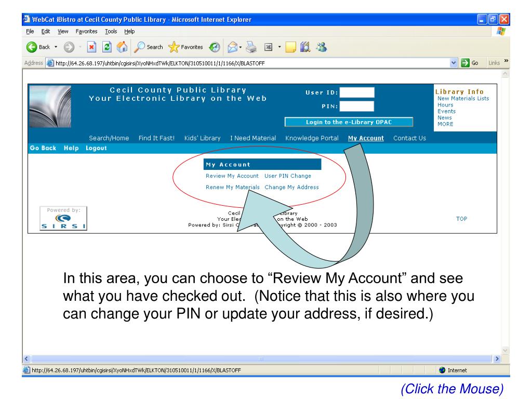This screenshot has height=399, width=532.
Task: Open the Mail icon dropdown arrow
Action: 240,47
